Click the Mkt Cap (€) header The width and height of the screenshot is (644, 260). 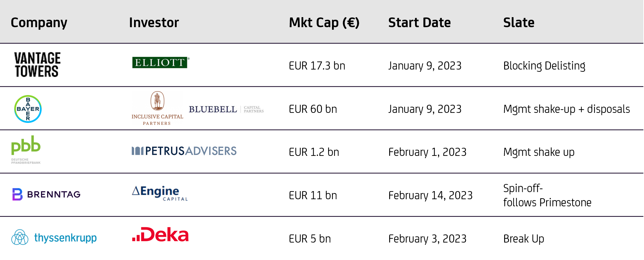[x=324, y=23]
